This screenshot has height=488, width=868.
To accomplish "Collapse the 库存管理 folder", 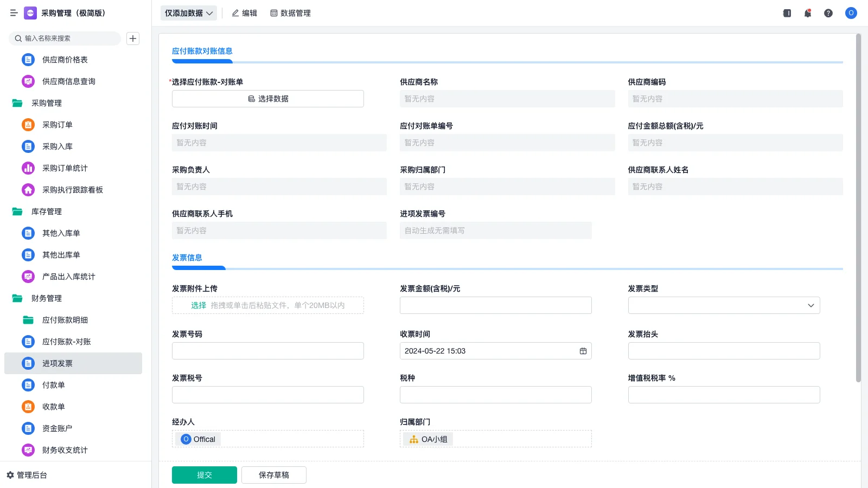I will pyautogui.click(x=17, y=211).
